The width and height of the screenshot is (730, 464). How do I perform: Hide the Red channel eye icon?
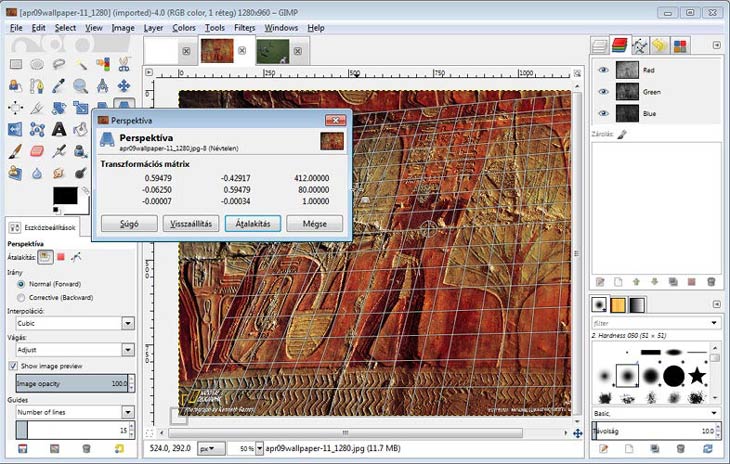[x=602, y=70]
